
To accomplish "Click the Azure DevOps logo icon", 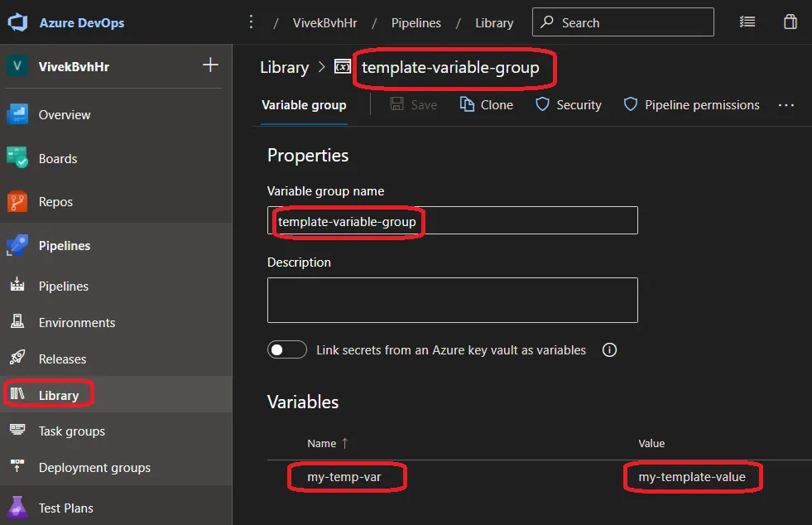I will [18, 22].
